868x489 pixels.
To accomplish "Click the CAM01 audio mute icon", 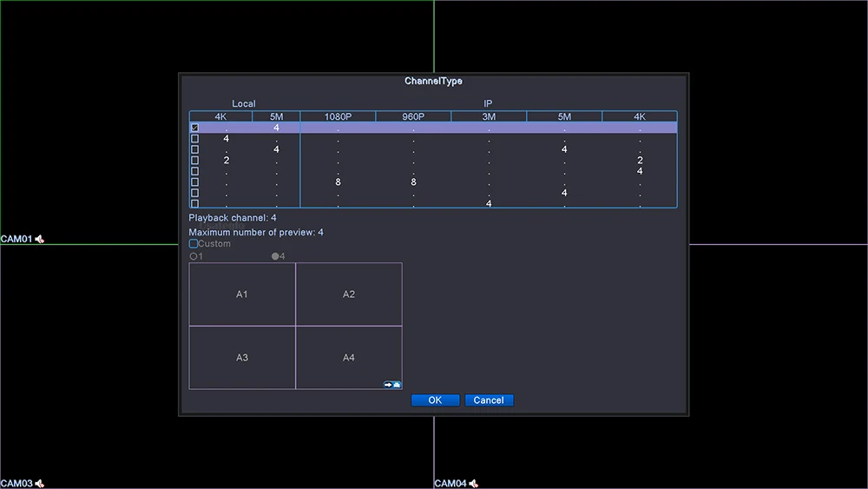I will point(39,239).
